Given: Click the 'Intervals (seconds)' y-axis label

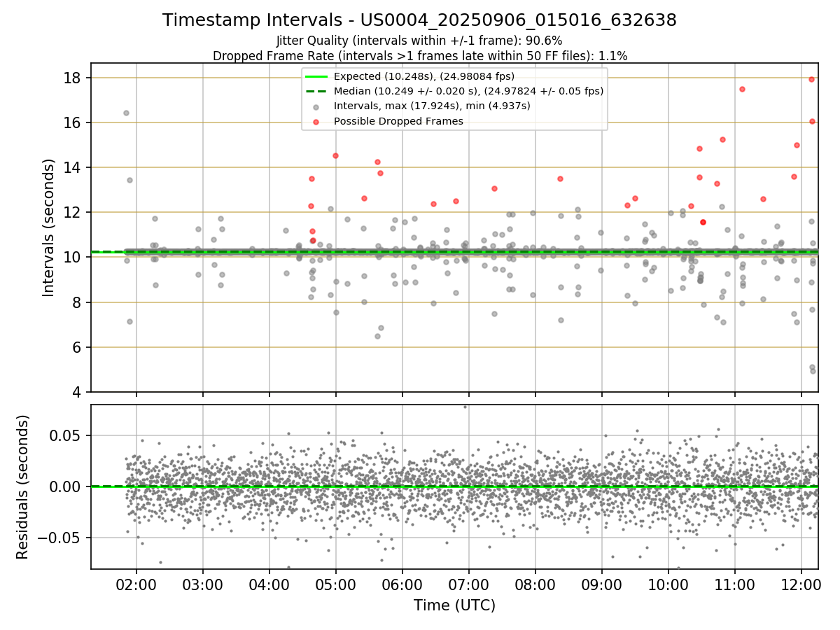Looking at the screenshot, I should click(48, 227).
